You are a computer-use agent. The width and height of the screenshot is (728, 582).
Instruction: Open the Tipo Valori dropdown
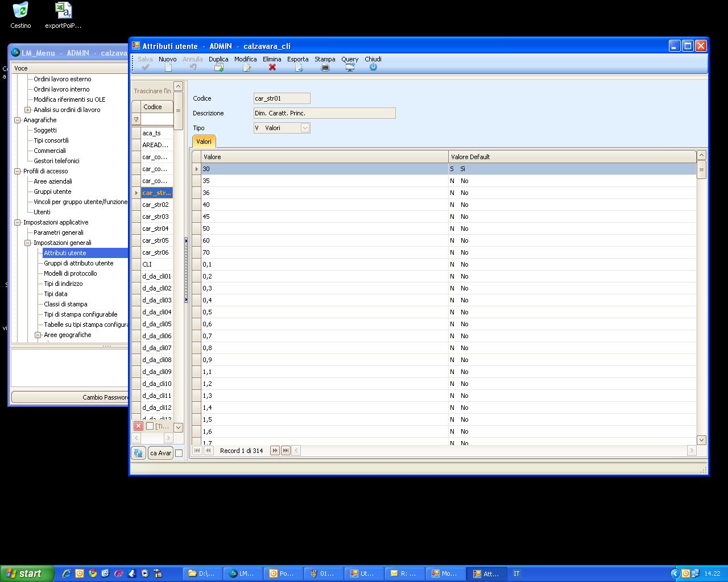coord(305,128)
